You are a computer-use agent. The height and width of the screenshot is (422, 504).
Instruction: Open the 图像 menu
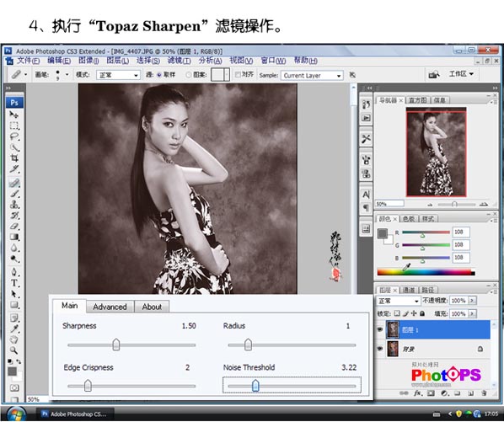88,61
